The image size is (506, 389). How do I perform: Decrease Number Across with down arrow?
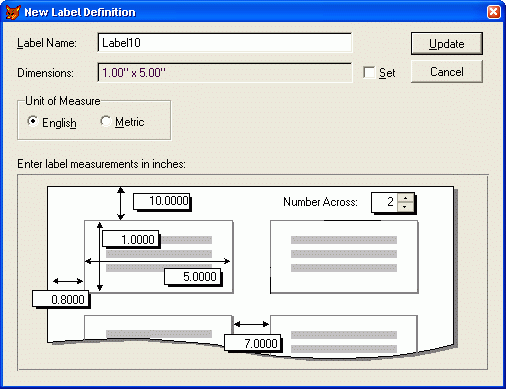pyautogui.click(x=405, y=207)
